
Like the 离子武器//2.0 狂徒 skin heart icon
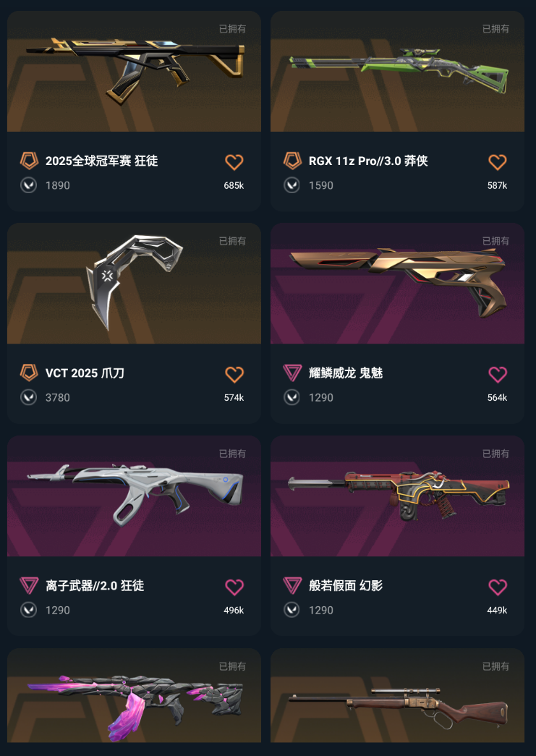[234, 587]
